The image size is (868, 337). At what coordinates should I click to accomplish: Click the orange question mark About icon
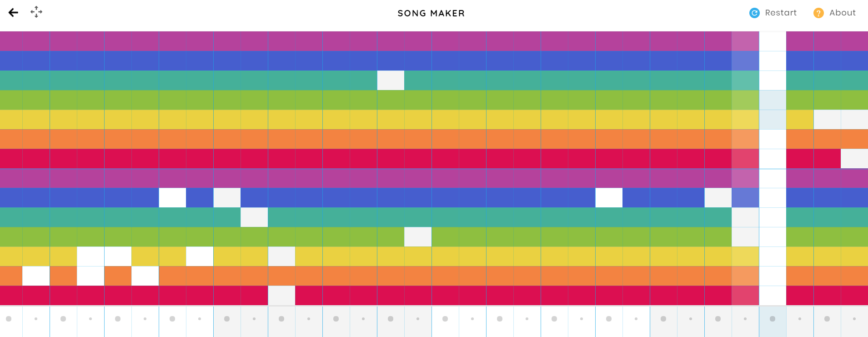point(818,13)
